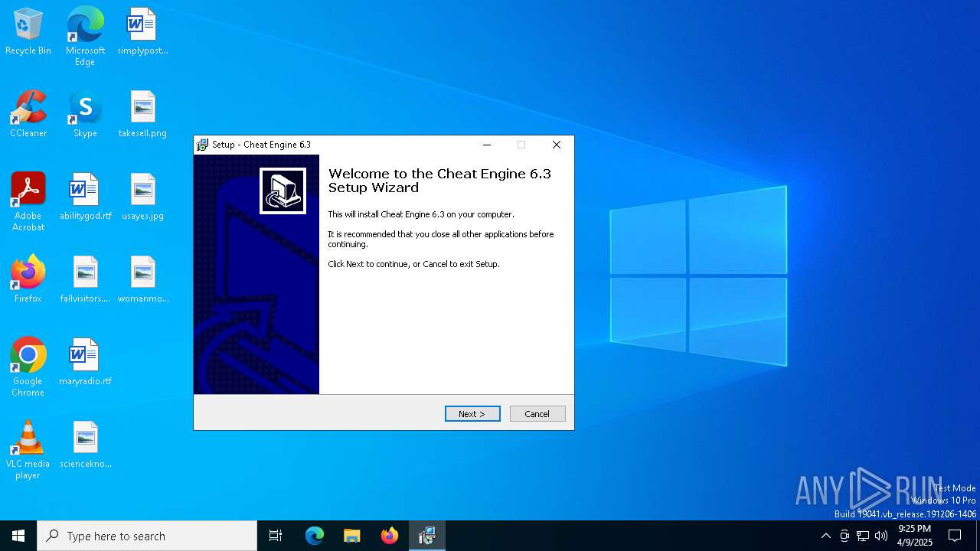Minimize the Setup window

point(486,145)
